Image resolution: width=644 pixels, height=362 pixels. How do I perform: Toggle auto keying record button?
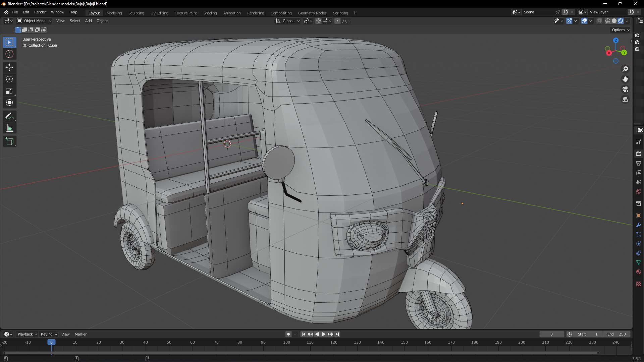tap(288, 334)
